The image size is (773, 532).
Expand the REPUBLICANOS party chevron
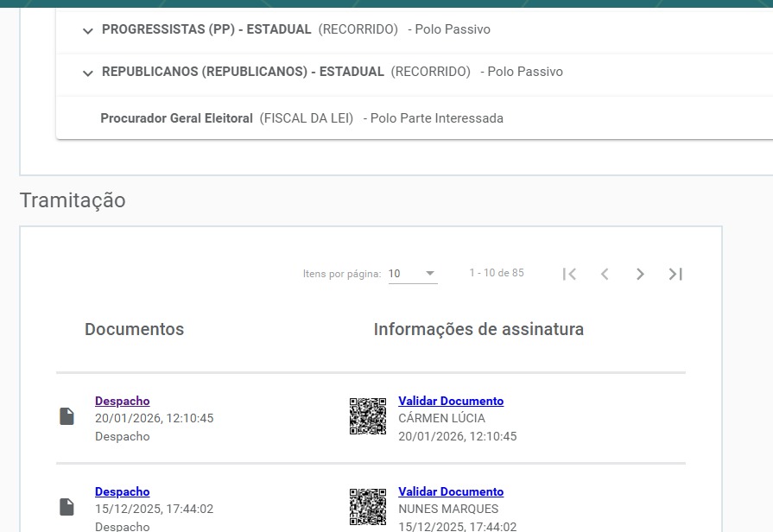(x=87, y=73)
